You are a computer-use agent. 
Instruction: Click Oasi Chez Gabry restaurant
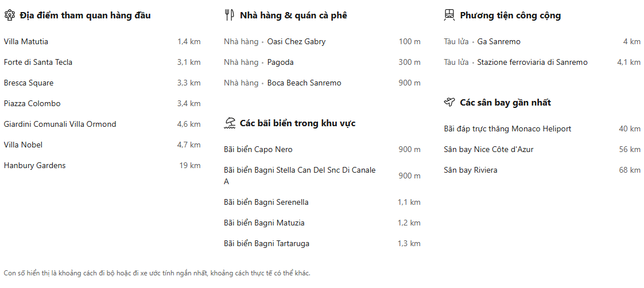(296, 42)
